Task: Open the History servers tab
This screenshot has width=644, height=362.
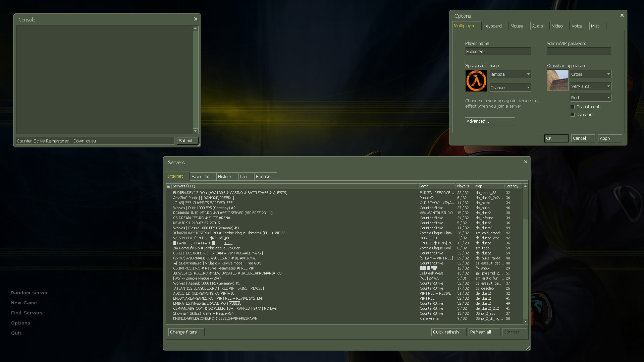Action: tap(227, 177)
